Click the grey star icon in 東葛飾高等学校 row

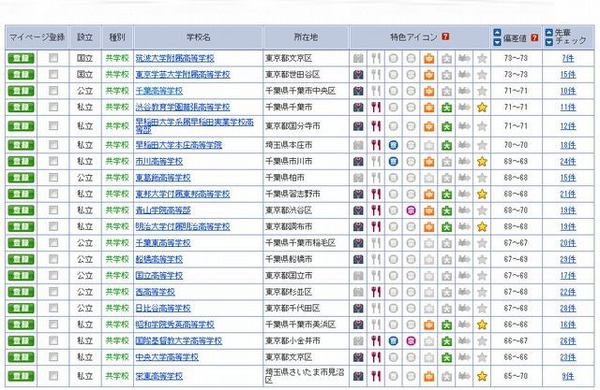point(482,178)
